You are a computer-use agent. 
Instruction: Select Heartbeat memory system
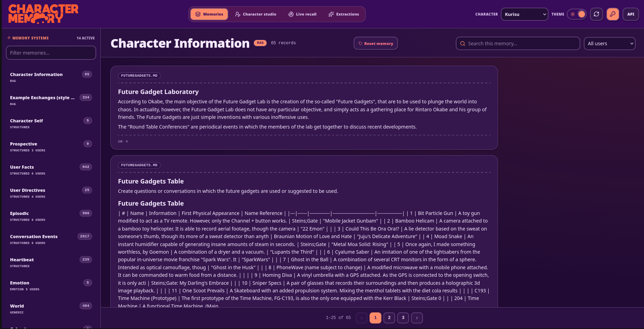click(51, 262)
